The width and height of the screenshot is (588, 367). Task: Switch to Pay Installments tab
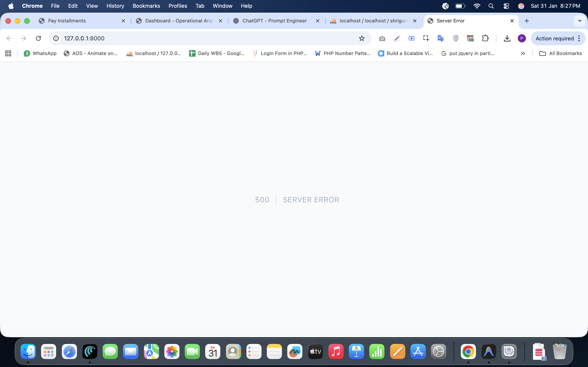(67, 21)
